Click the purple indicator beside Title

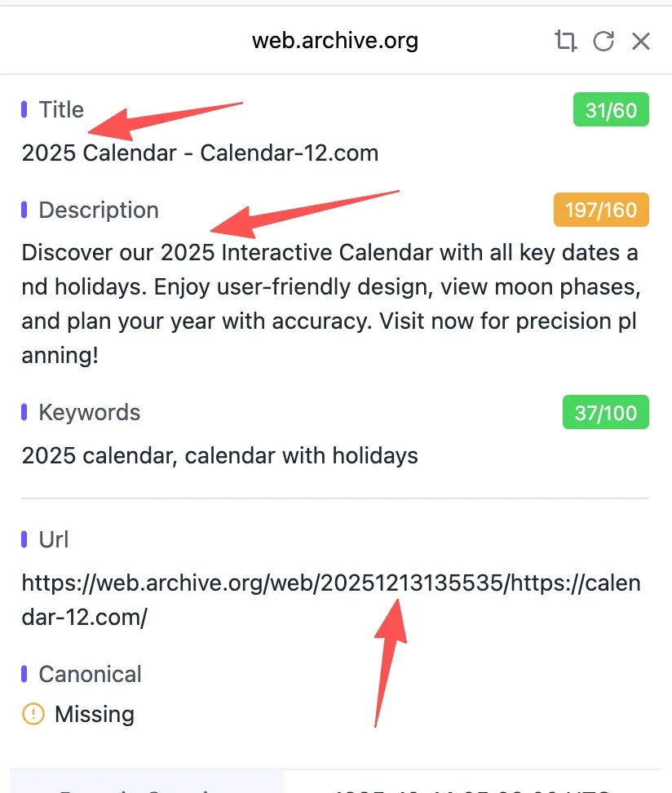pos(25,109)
